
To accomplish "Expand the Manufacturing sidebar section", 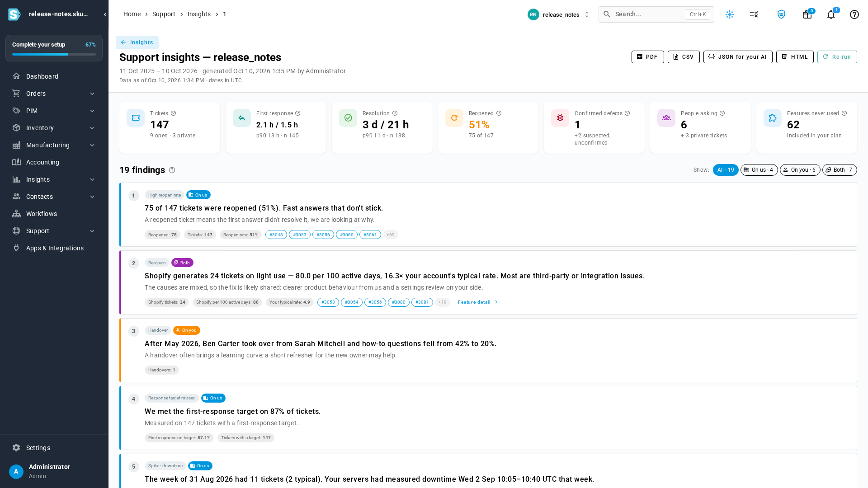I will (54, 145).
